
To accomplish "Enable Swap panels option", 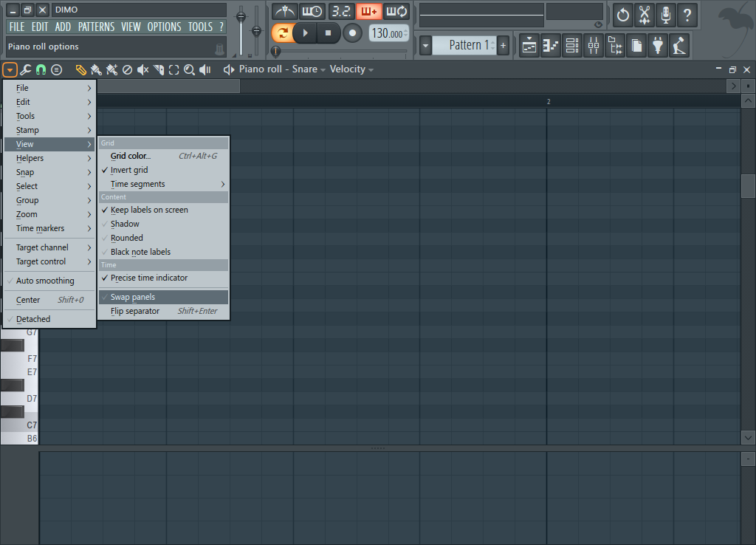I will pyautogui.click(x=163, y=297).
